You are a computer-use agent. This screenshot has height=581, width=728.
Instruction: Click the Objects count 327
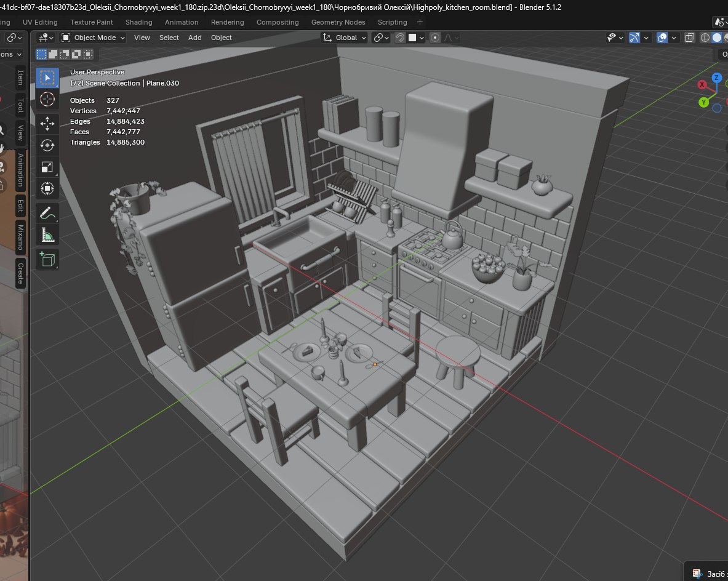point(113,100)
